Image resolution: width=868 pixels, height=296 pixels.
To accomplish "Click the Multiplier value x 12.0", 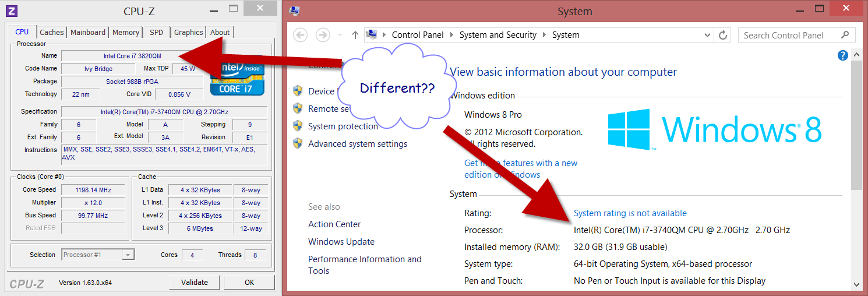I will 94,203.
